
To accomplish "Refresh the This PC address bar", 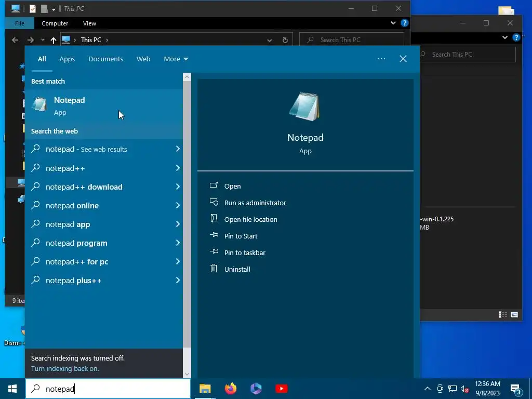I will [x=285, y=40].
